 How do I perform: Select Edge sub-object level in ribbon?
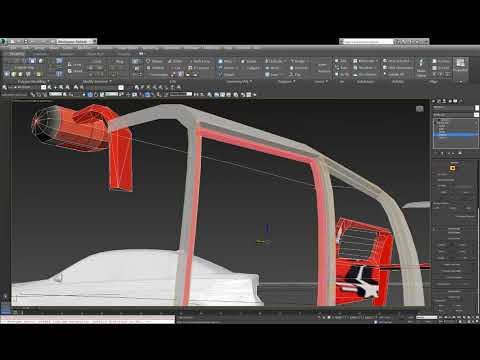[x=14, y=74]
